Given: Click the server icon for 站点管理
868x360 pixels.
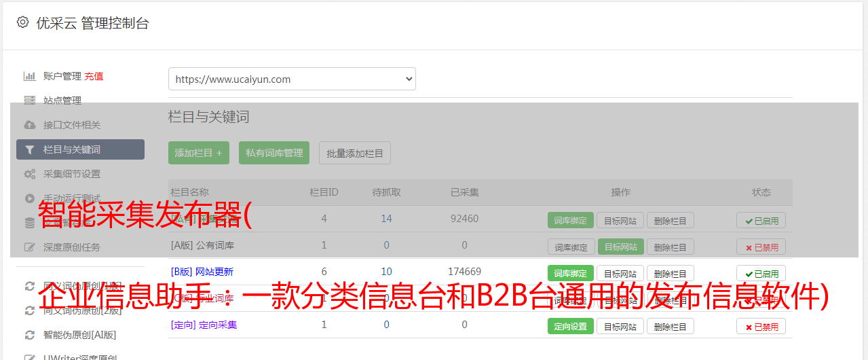Looking at the screenshot, I should 29,101.
